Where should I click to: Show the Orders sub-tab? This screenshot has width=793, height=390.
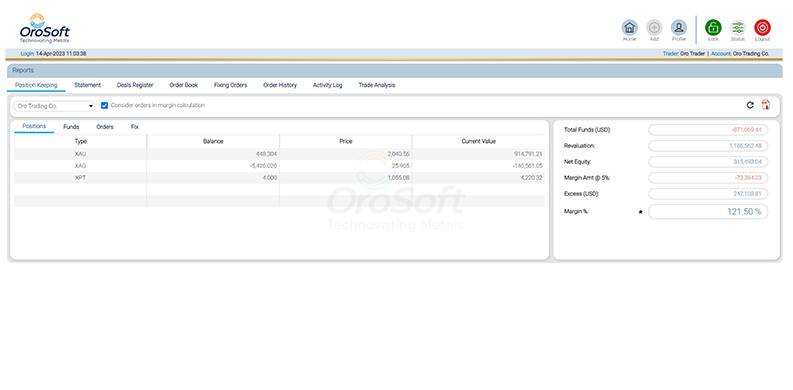coord(105,127)
